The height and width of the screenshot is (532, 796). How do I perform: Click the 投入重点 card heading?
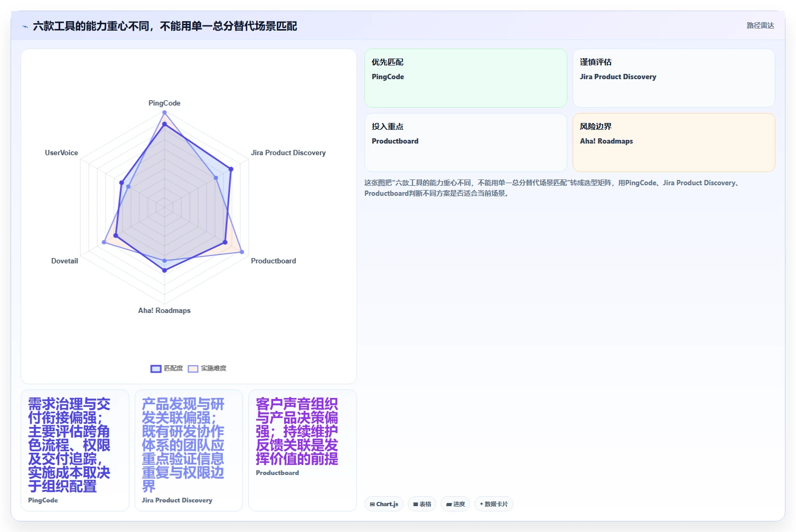pos(387,127)
